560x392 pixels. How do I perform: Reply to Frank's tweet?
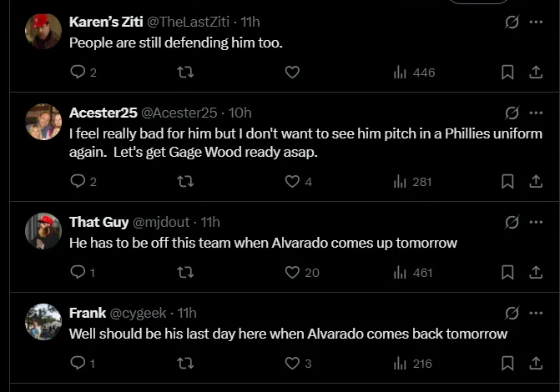78,363
